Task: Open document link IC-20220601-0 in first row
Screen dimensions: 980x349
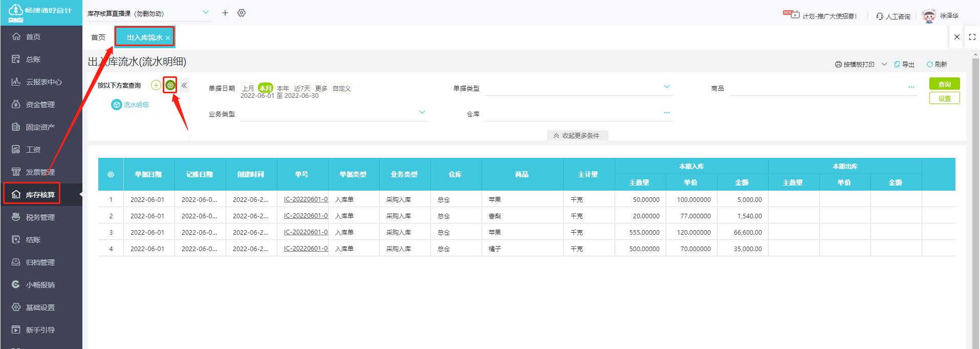Action: coord(306,199)
